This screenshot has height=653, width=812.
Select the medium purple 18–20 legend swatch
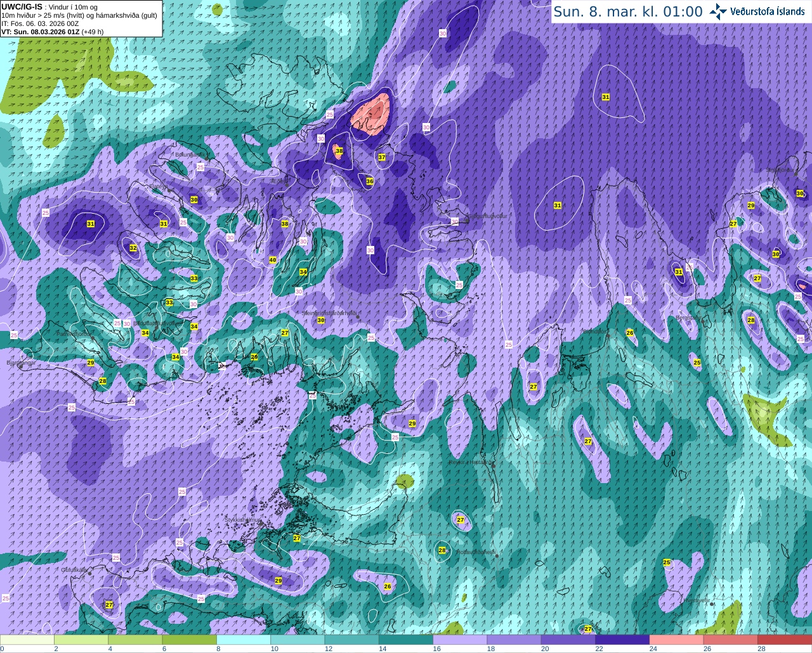[x=514, y=639]
